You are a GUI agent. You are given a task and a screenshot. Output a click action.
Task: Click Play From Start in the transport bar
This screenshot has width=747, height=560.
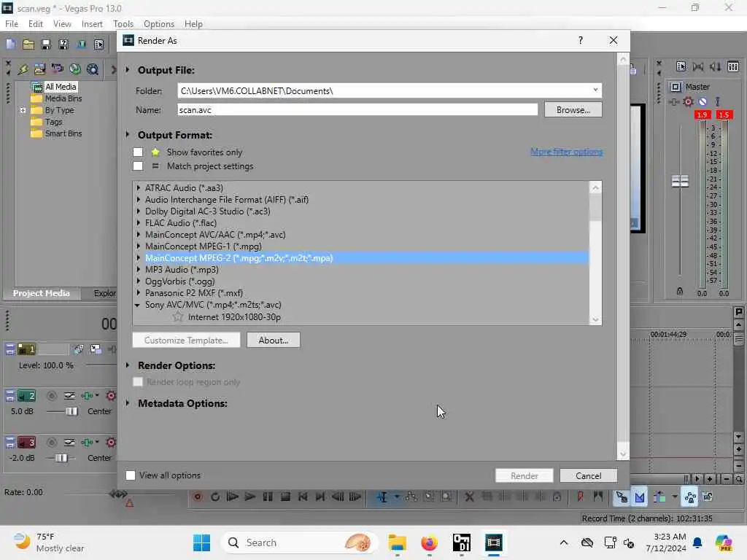tap(233, 497)
